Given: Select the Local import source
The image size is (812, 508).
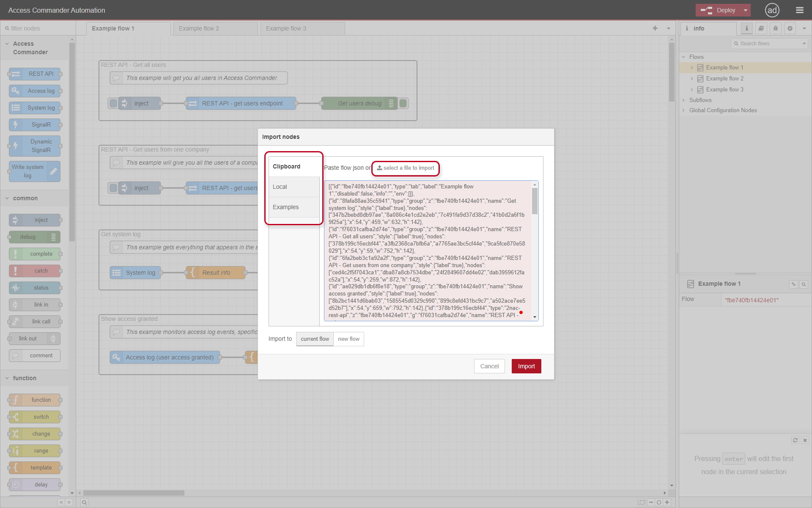Looking at the screenshot, I should (294, 187).
